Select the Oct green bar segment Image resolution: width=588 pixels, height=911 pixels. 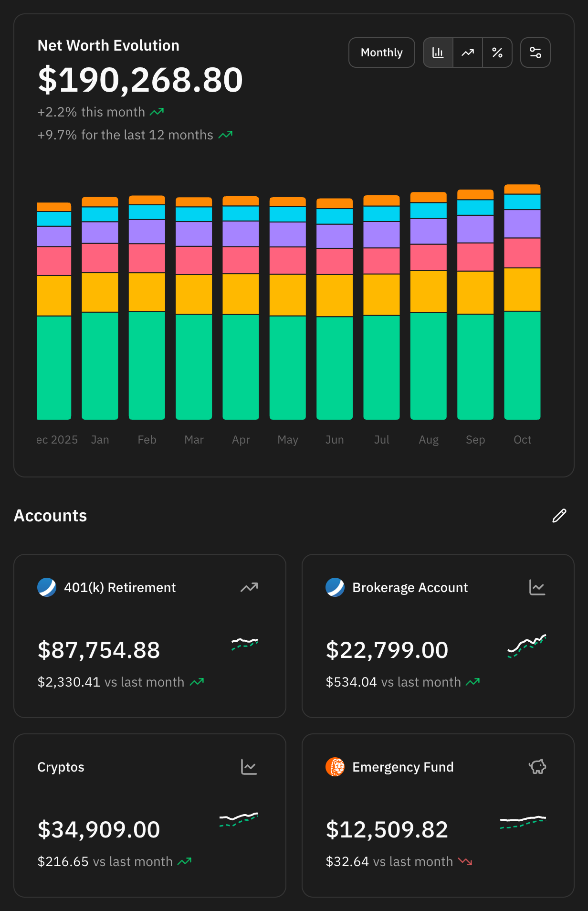tap(522, 366)
